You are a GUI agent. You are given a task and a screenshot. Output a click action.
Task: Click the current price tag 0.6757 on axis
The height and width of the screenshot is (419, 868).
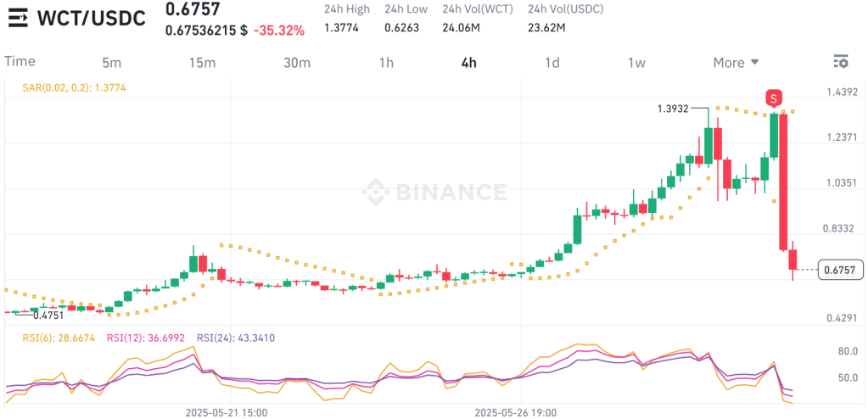840,270
